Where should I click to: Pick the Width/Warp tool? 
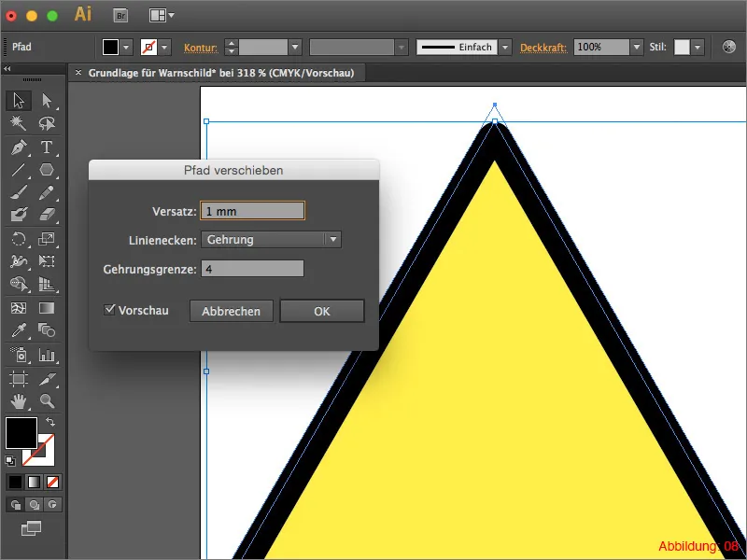click(19, 261)
